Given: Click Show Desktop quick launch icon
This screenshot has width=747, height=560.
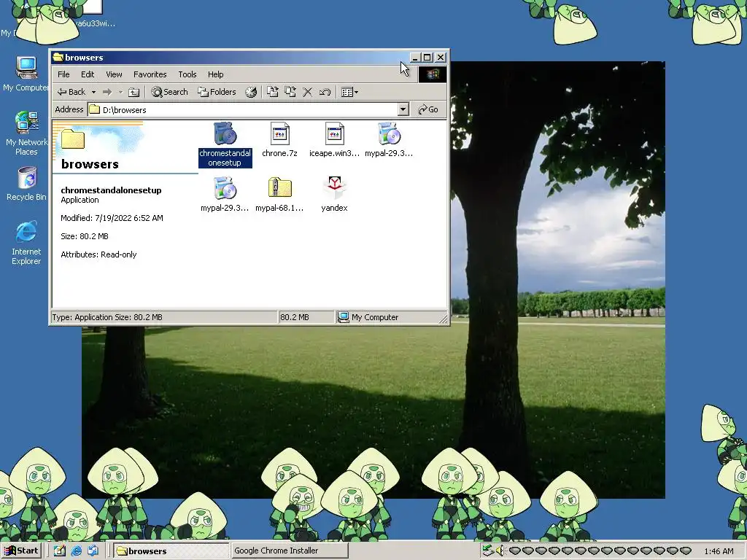Looking at the screenshot, I should pyautogui.click(x=60, y=551).
